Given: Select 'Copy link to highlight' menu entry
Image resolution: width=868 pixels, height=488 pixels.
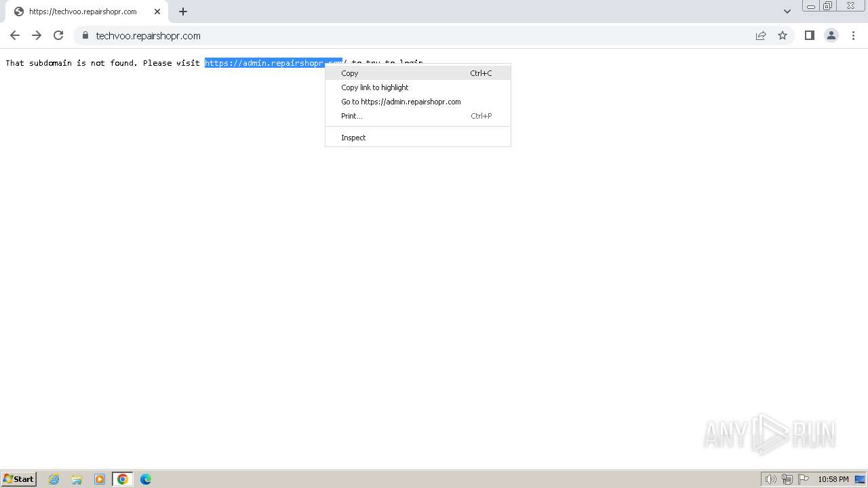Looking at the screenshot, I should tap(418, 87).
